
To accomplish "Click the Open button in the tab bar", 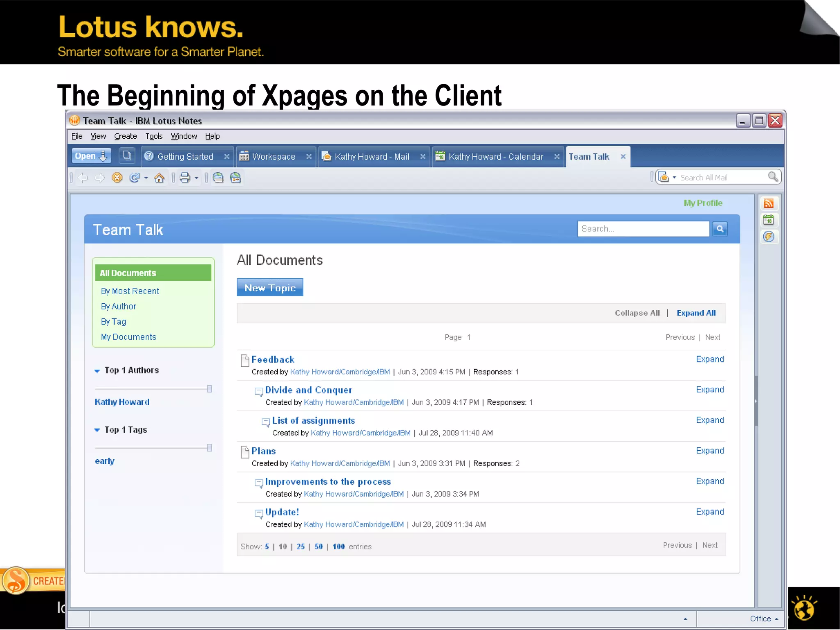I will point(91,156).
